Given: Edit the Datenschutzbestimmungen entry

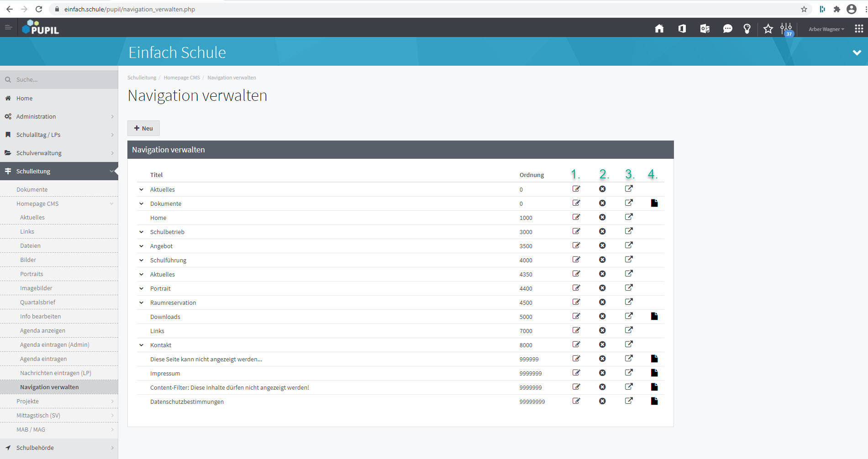Looking at the screenshot, I should (576, 401).
